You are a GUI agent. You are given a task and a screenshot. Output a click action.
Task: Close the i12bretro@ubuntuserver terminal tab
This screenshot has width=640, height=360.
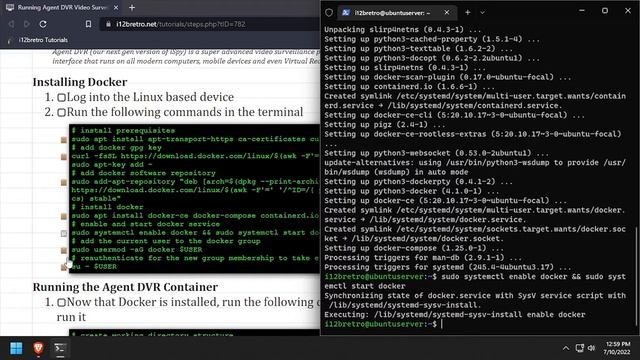point(447,13)
